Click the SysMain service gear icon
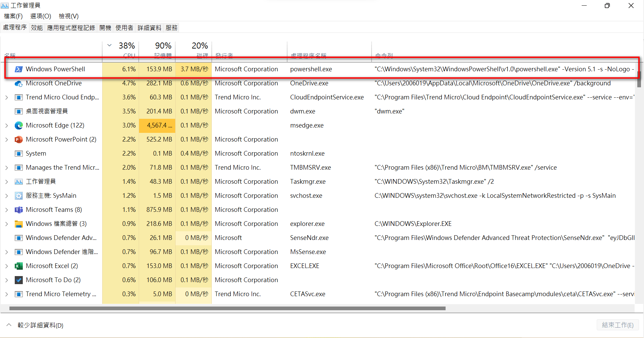This screenshot has width=644, height=338. 19,196
